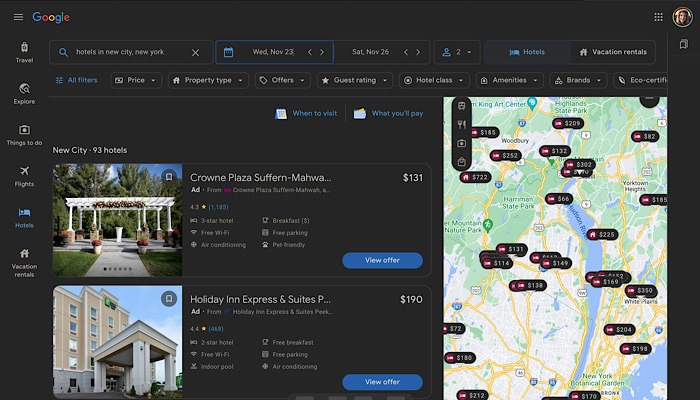The image size is (700, 400).
Task: View offer for Holiday Inn Express
Action: (x=382, y=382)
